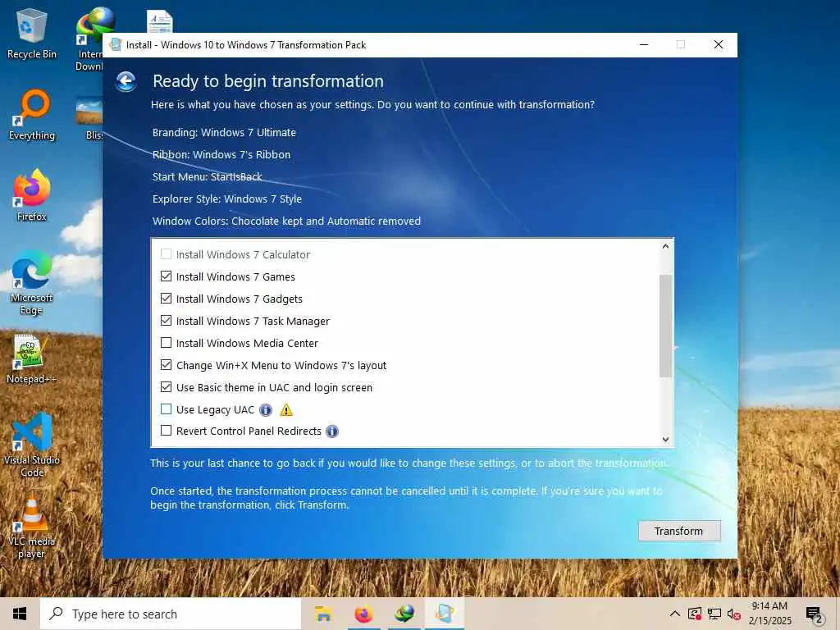Uncheck Install Windows 7 Gadgets
This screenshot has width=840, height=630.
(166, 299)
